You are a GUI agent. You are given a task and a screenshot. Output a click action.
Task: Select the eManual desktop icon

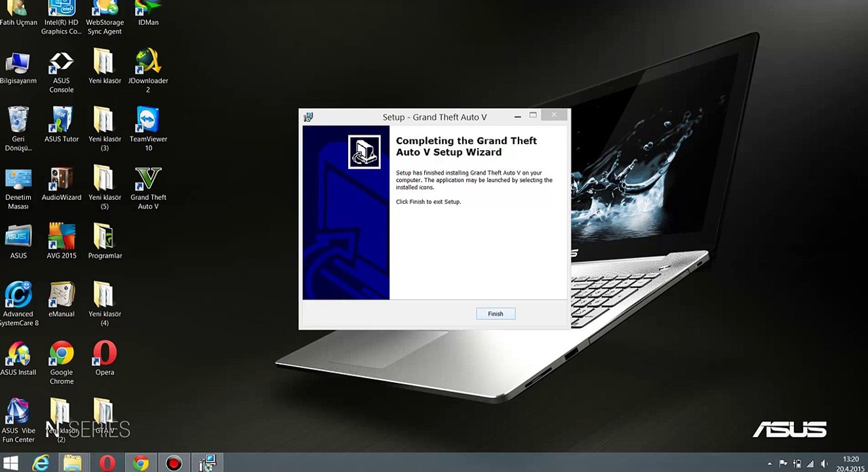[62, 300]
